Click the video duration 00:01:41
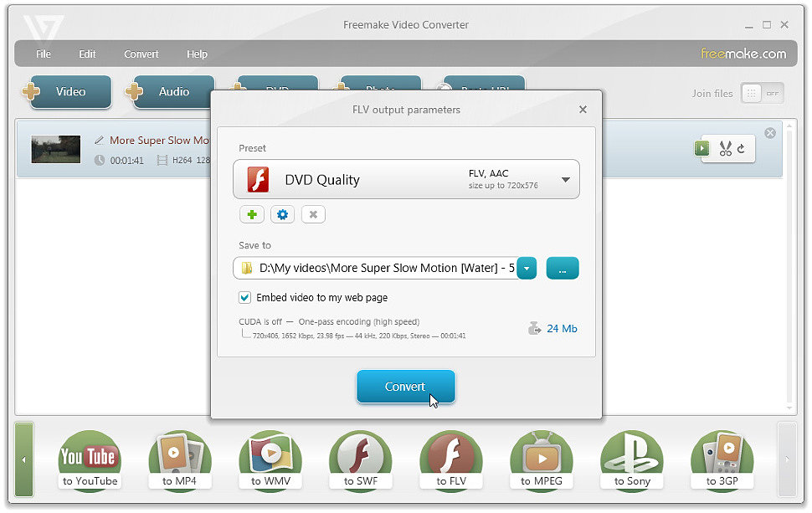812x513 pixels. 127,161
